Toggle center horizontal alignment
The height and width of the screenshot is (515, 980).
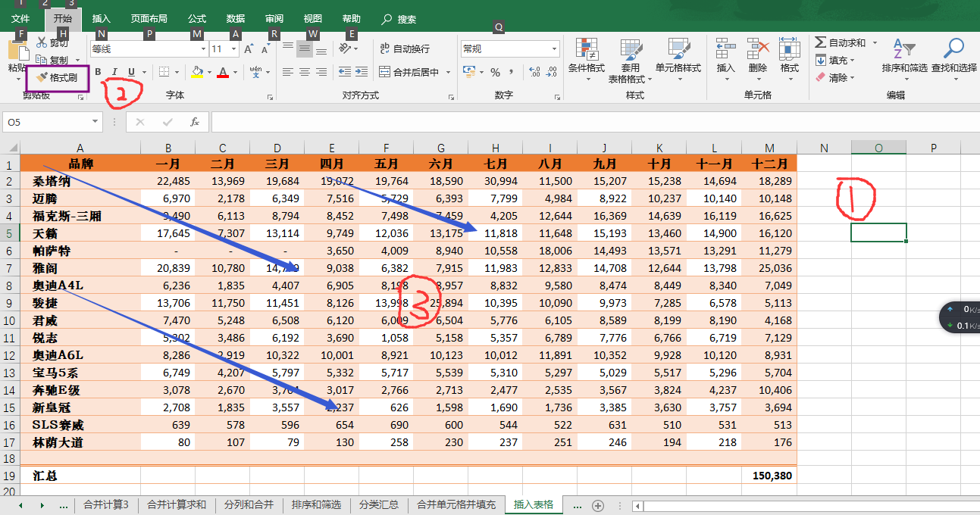pos(305,72)
